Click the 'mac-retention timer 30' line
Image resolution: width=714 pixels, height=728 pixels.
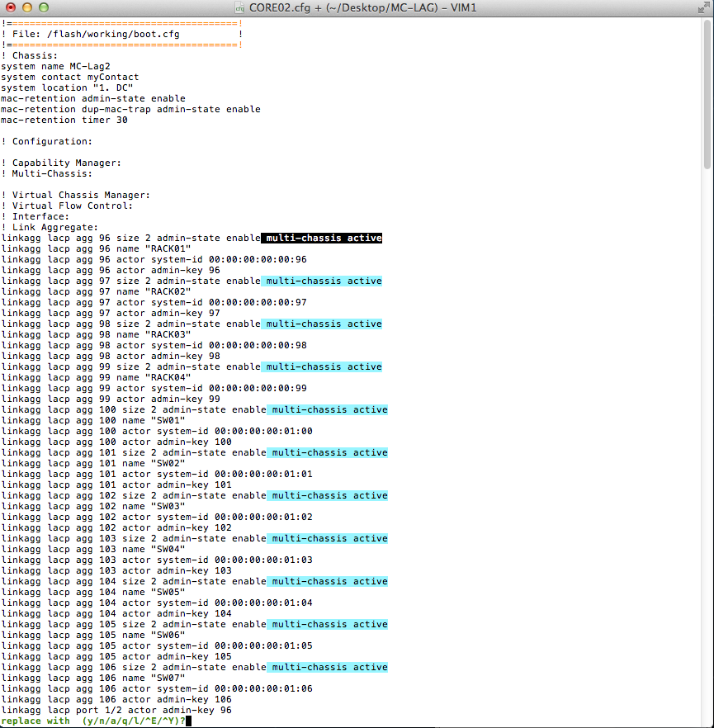(x=64, y=120)
